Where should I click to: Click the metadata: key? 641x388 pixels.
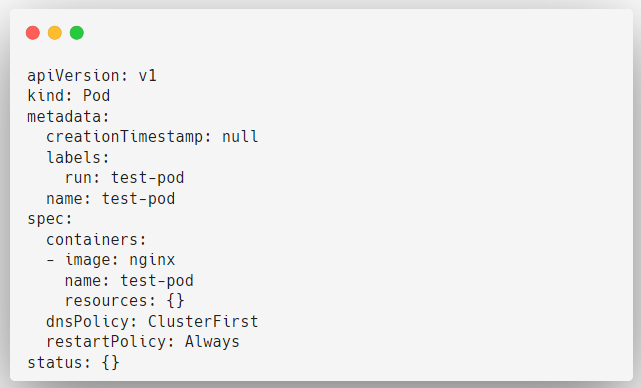(68, 117)
